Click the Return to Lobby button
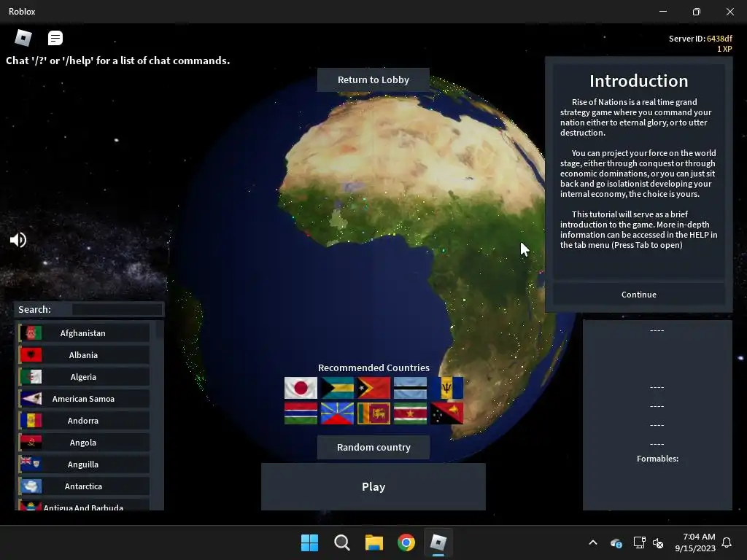The height and width of the screenshot is (560, 747). 373,80
